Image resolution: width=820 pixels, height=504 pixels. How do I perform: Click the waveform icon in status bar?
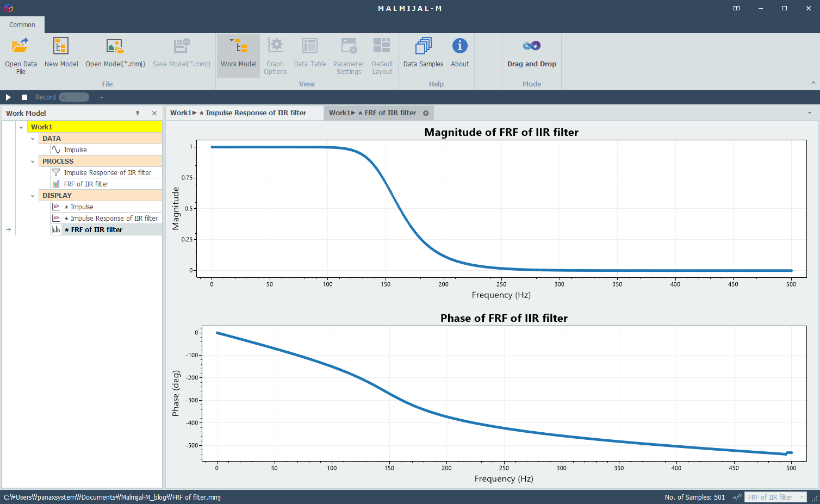(737, 497)
